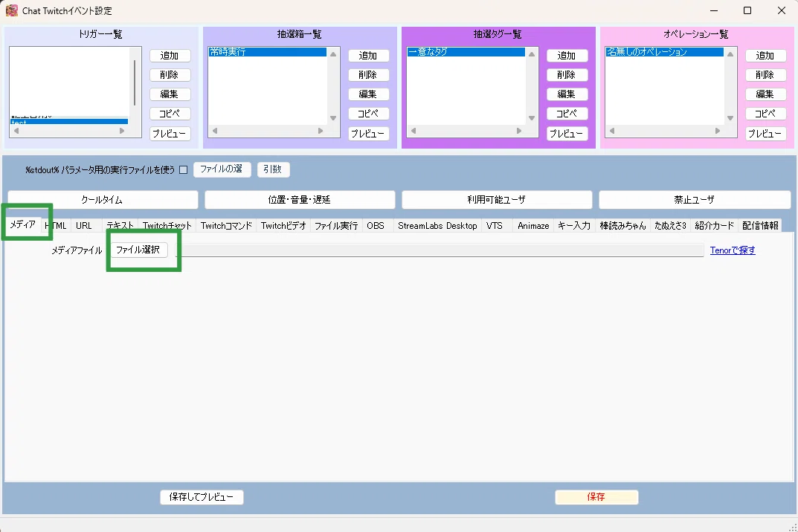
Task: Select the 常時実行 item in 抽選箱一覧
Action: pyautogui.click(x=267, y=52)
